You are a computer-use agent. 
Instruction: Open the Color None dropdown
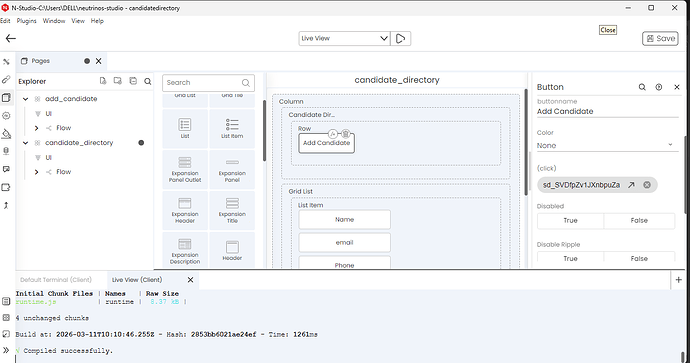[x=606, y=145]
